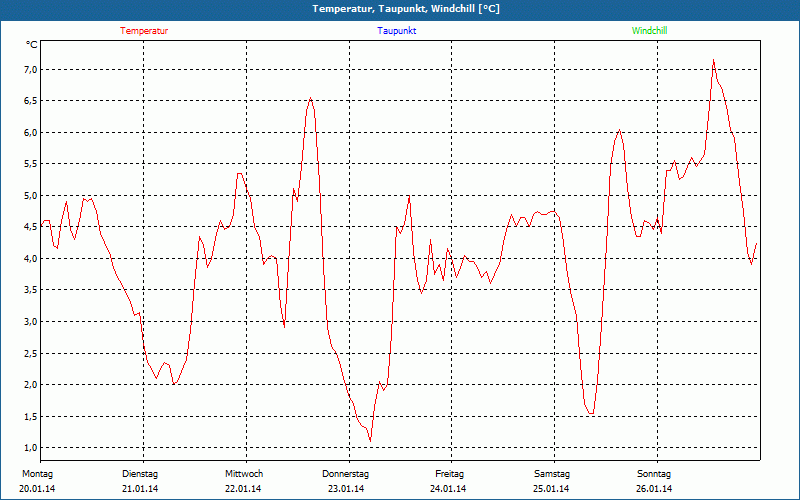Click the 6,5 y-axis value
Image resolution: width=800 pixels, height=500 pixels.
coord(31,101)
